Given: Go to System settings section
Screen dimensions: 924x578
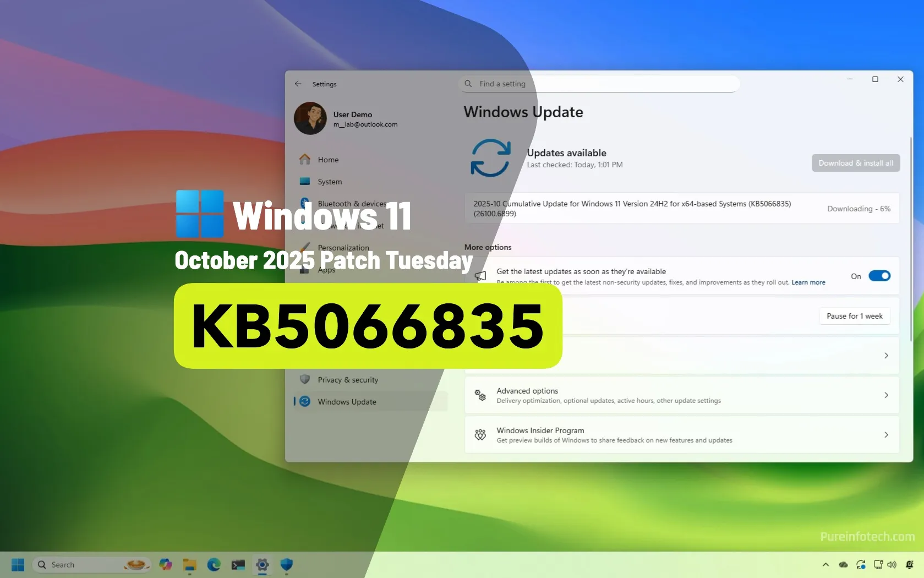Looking at the screenshot, I should point(329,181).
